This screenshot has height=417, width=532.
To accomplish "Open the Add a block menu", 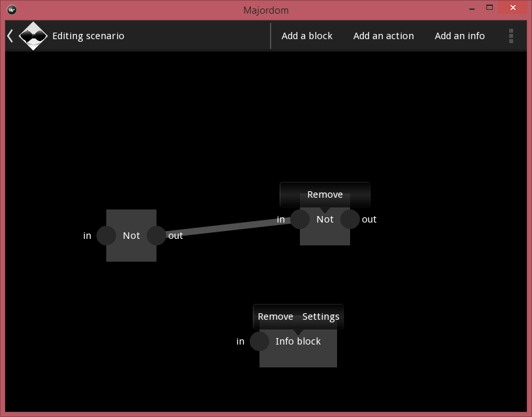I will [x=307, y=36].
